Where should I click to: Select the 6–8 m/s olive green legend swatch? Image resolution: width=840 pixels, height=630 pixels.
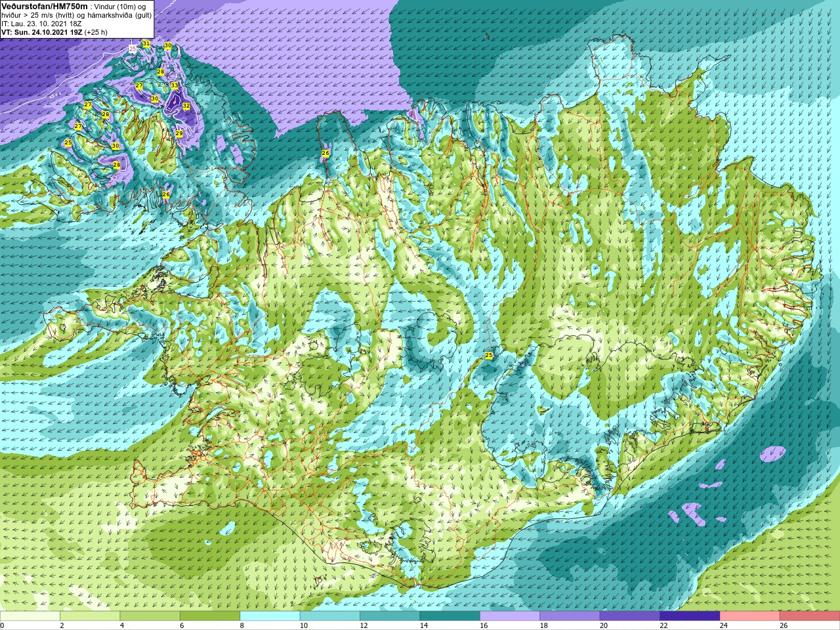point(210,616)
